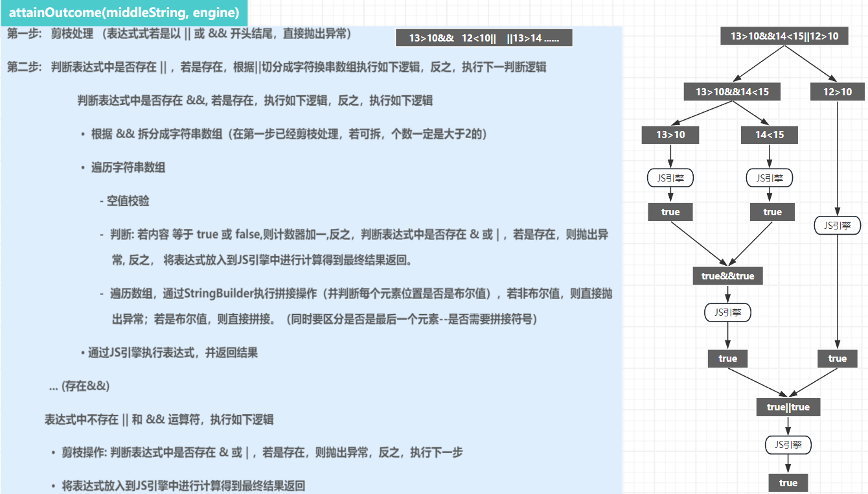Click the 12>10 flowchart node

pos(838,91)
